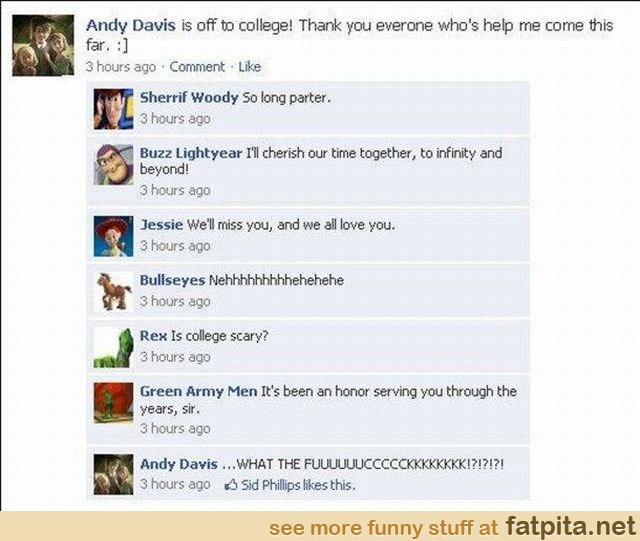Viewport: 640px width, 541px height.
Task: Click Andy Davis's avatar on the last comment
Action: (113, 474)
